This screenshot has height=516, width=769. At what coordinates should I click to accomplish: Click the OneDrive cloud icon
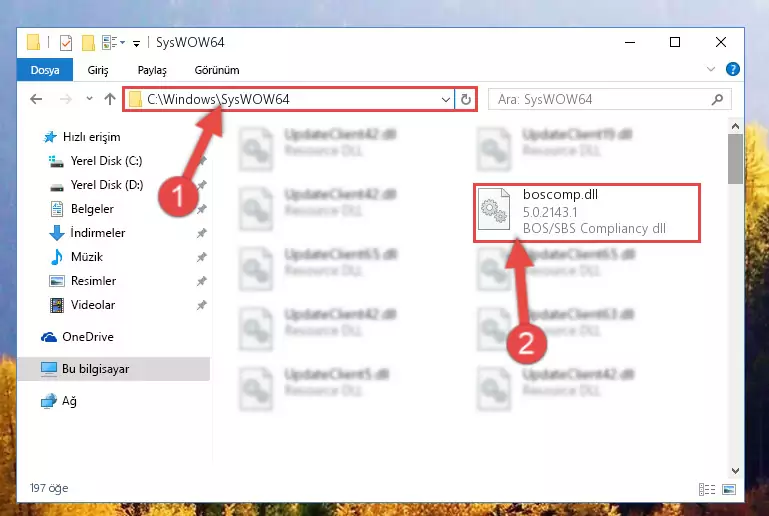(x=49, y=337)
